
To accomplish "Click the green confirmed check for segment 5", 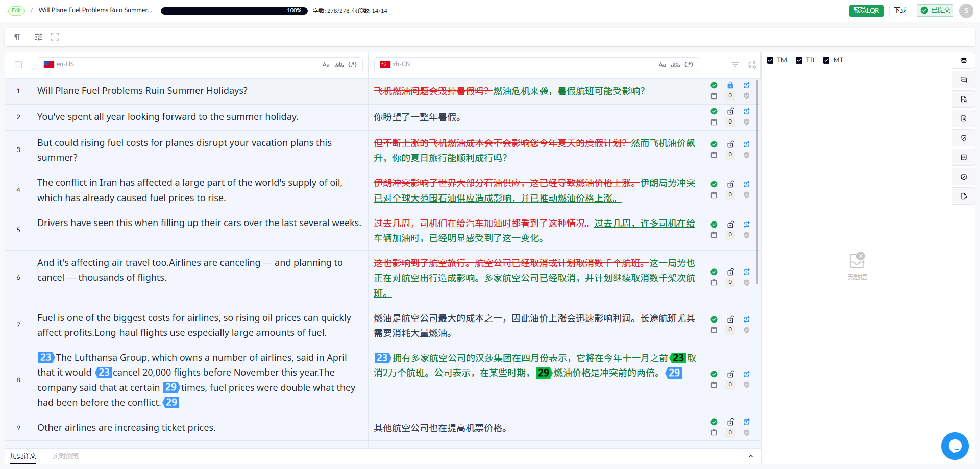I will pyautogui.click(x=714, y=225).
